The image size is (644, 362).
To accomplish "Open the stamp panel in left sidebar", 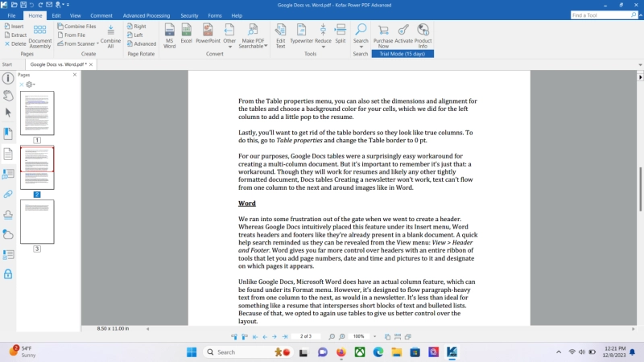I will click(8, 215).
